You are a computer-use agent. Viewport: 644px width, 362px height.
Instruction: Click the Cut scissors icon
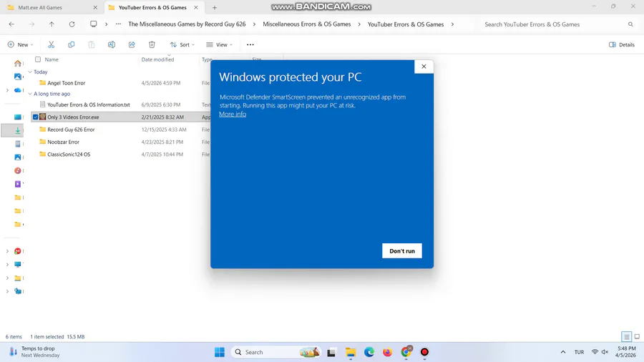(x=51, y=45)
